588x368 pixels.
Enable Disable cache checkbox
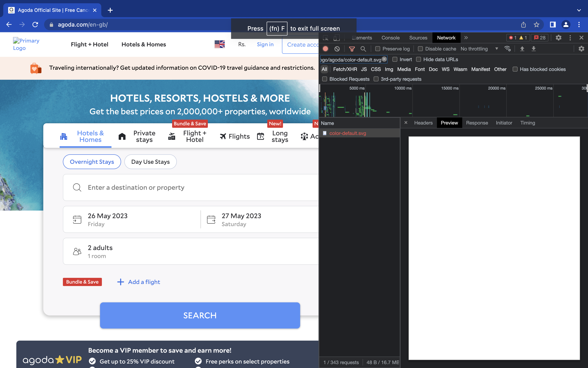pyautogui.click(x=420, y=49)
